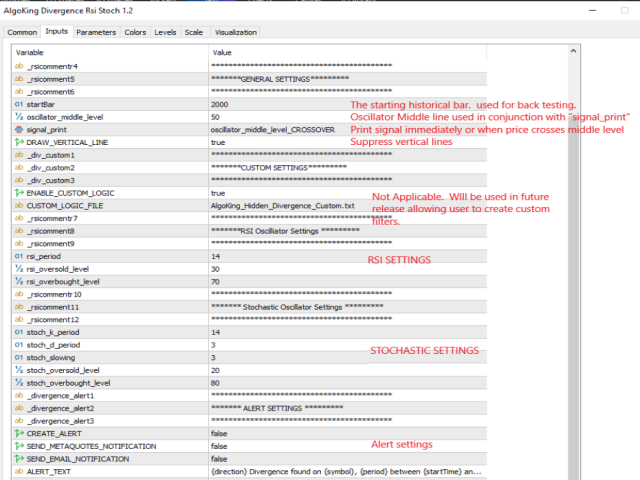
Task: Click the bool icon beside SEND_EMAIL_NOTIFICATION
Action: click(19, 458)
